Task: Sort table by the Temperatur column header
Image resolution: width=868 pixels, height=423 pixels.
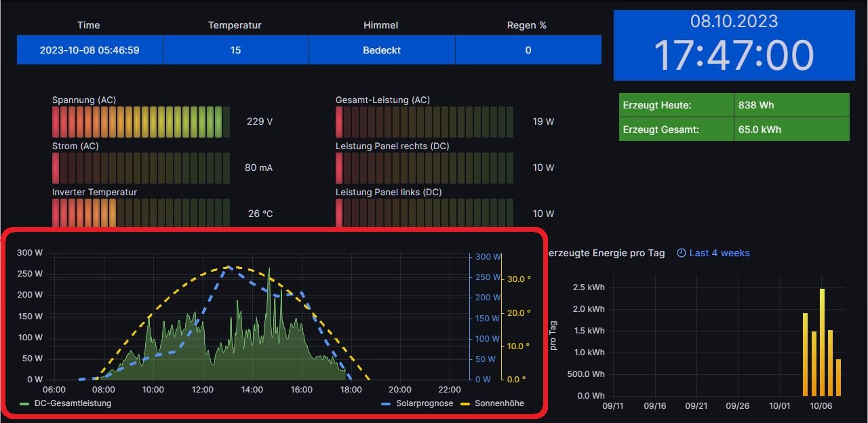Action: point(235,25)
